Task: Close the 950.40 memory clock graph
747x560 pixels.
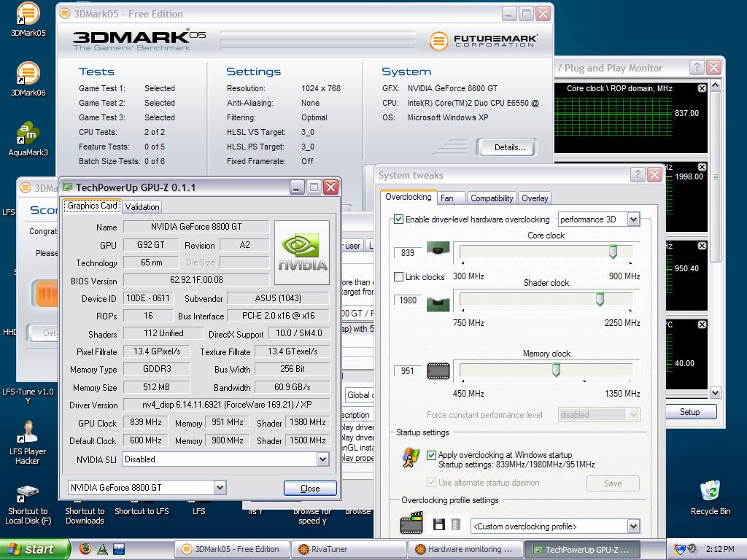Action: pos(702,246)
